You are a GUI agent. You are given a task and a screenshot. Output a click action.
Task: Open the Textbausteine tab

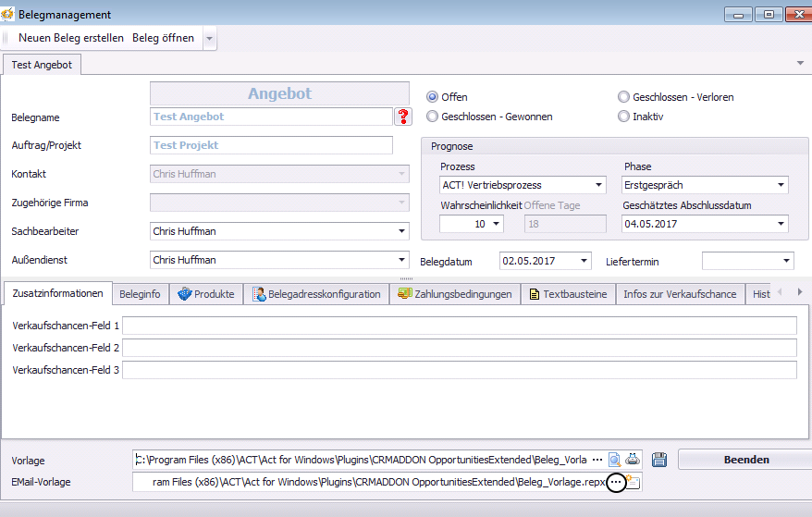(568, 294)
